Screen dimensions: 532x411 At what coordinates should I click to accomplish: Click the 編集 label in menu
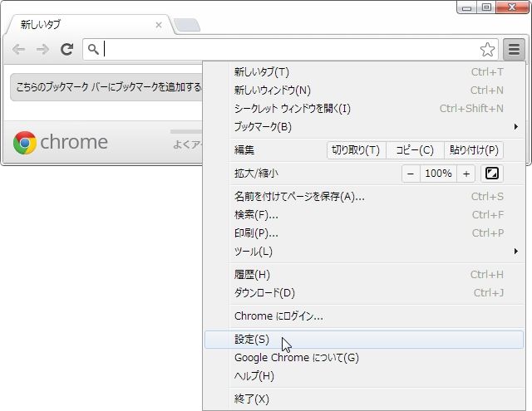244,150
